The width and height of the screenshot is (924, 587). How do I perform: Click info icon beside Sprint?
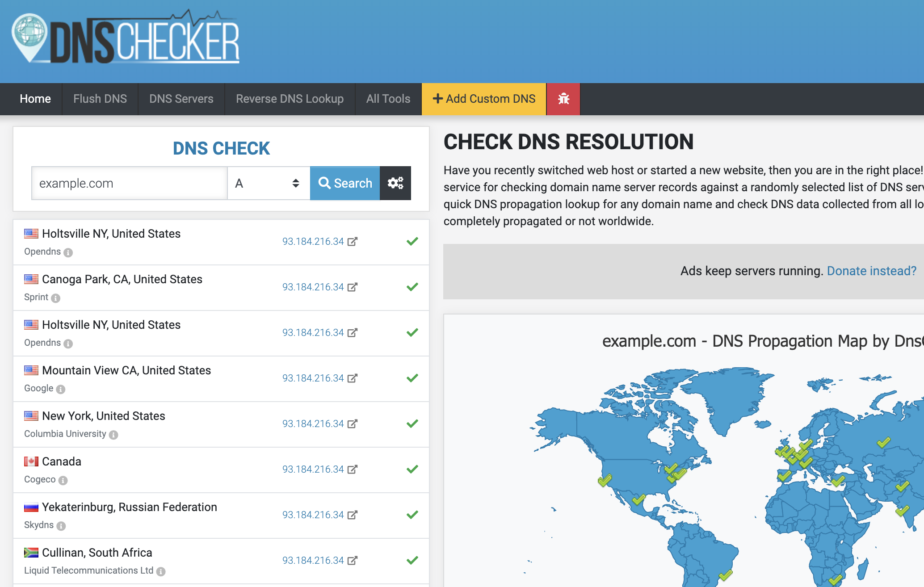[55, 298]
